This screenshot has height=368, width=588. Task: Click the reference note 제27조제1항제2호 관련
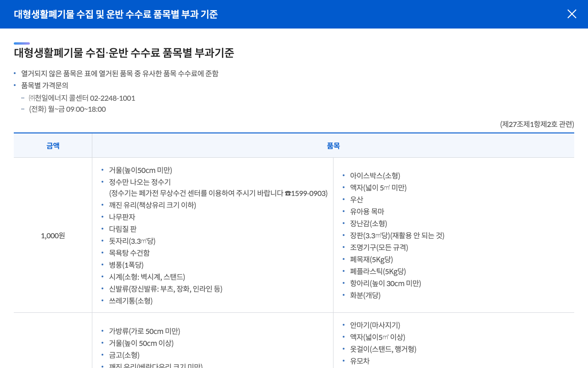[x=537, y=124]
